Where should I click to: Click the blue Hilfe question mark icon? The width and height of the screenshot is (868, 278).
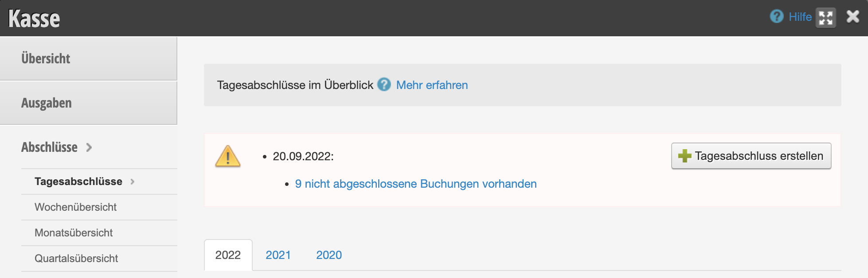(x=777, y=17)
